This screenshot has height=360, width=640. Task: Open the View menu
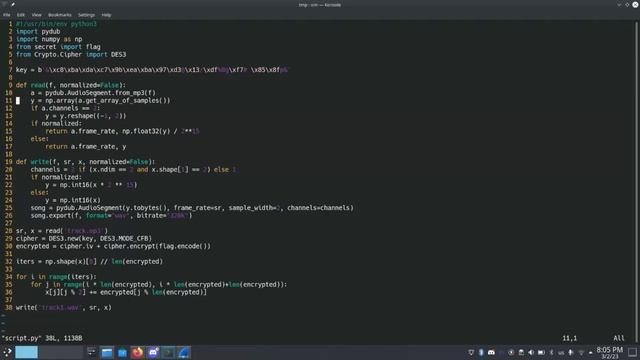(37, 15)
